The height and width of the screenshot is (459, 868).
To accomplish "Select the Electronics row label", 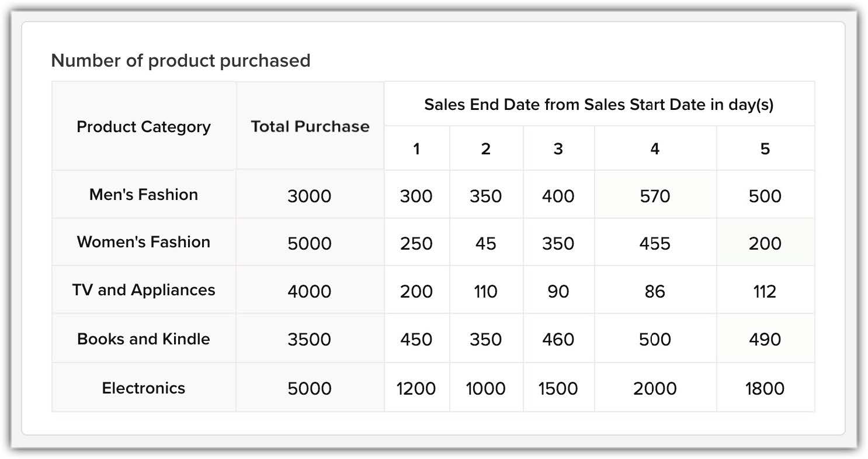I will point(144,388).
